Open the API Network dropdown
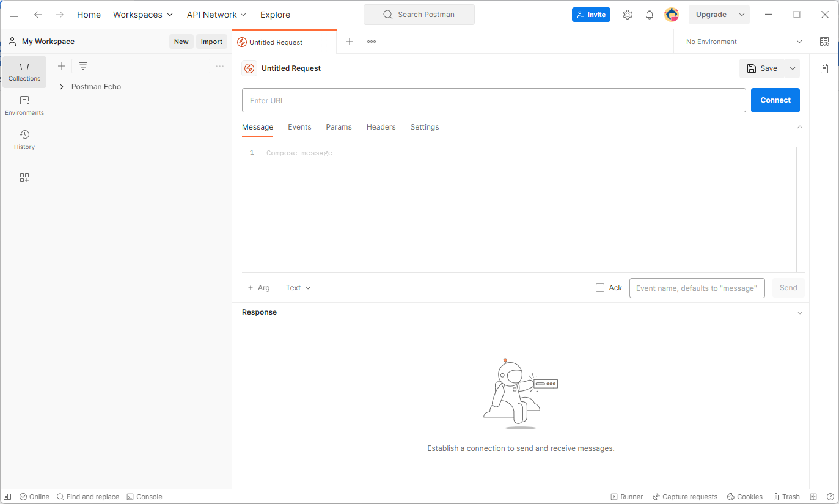The width and height of the screenshot is (839, 504). pyautogui.click(x=216, y=15)
